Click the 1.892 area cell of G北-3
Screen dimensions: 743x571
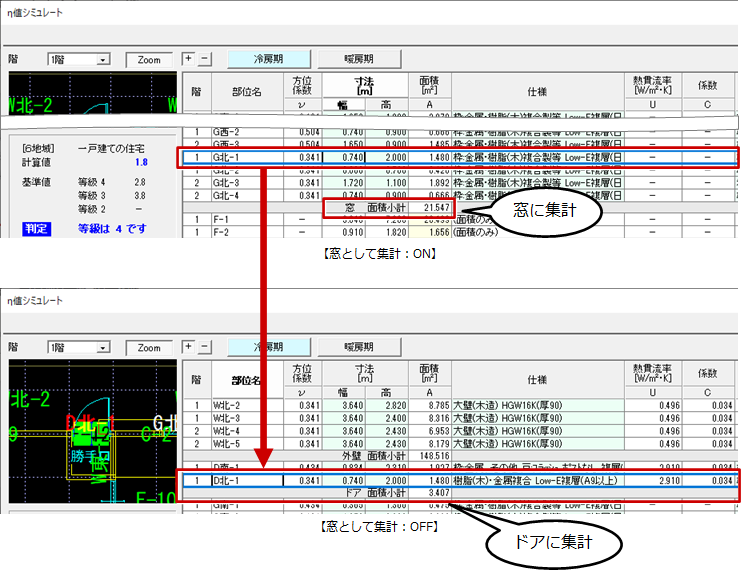pyautogui.click(x=430, y=183)
